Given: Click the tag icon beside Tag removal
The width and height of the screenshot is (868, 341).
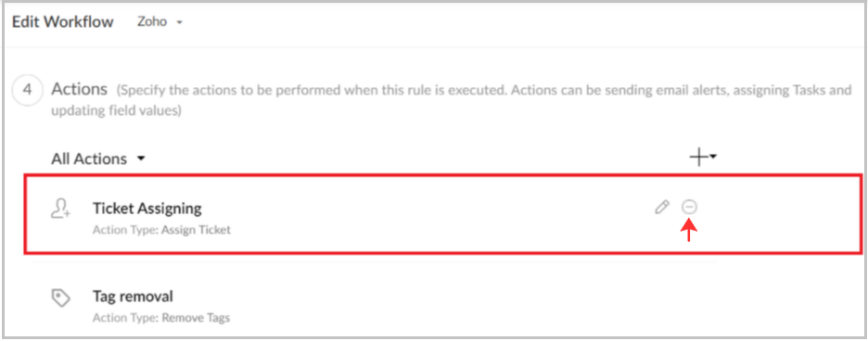Looking at the screenshot, I should click(x=60, y=298).
